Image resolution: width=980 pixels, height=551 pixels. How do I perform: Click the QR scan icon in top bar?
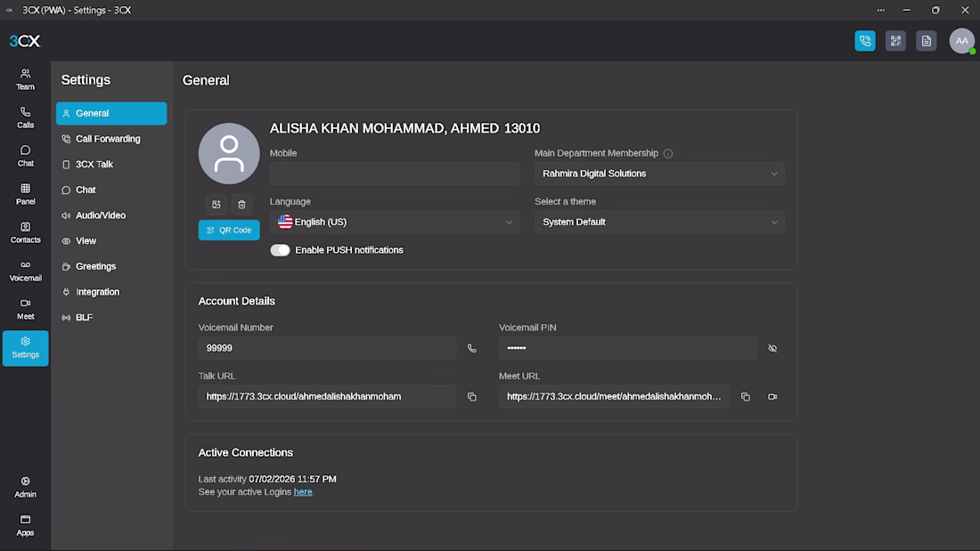[895, 41]
